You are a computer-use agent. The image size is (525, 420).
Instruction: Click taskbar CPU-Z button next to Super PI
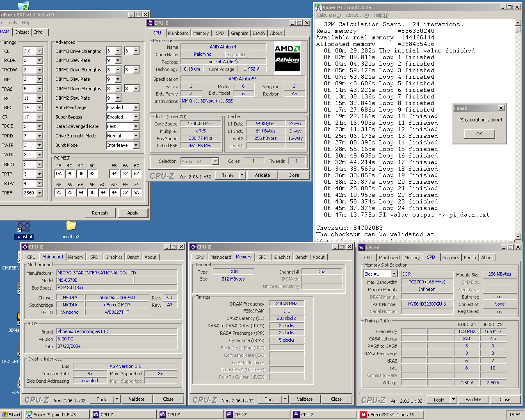coord(123,415)
